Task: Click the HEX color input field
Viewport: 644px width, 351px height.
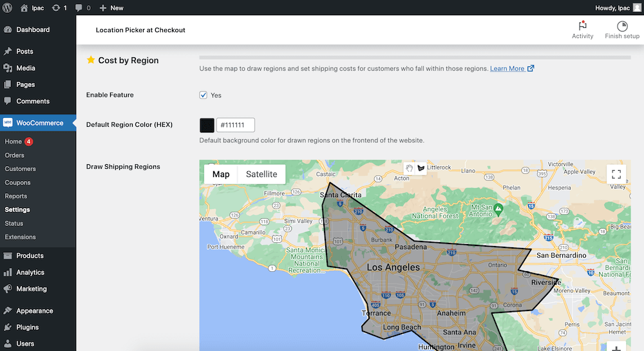Action: point(235,125)
